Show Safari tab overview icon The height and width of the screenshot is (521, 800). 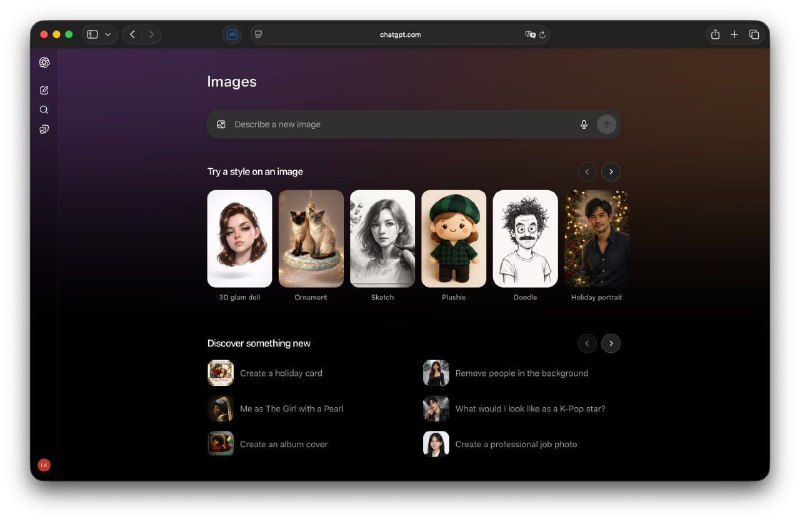coord(754,34)
